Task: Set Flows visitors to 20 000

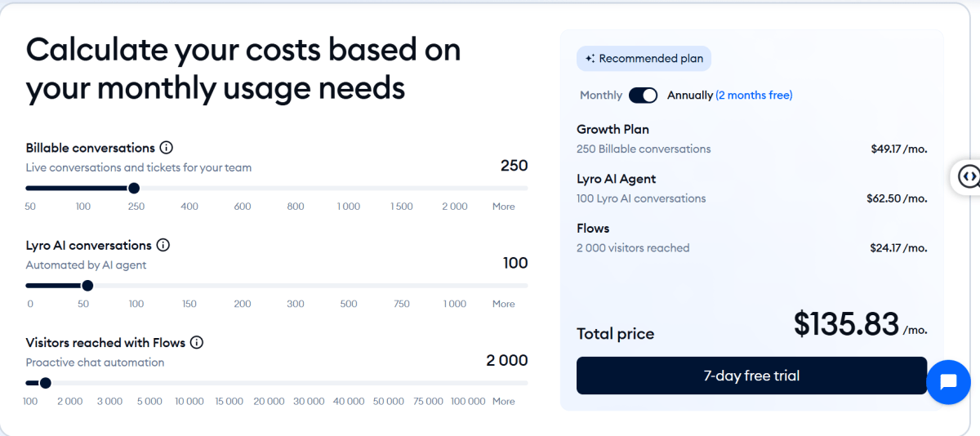Action: pyautogui.click(x=269, y=401)
